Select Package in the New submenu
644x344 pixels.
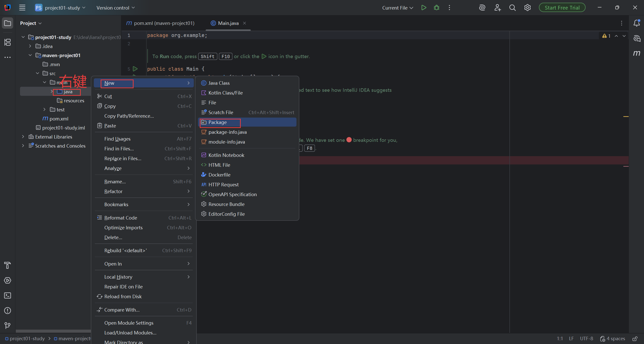point(218,122)
